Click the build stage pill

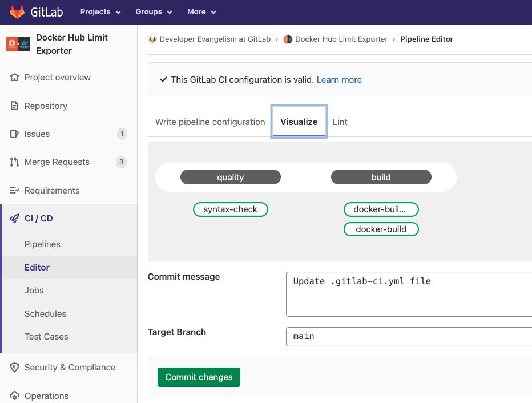coord(381,177)
